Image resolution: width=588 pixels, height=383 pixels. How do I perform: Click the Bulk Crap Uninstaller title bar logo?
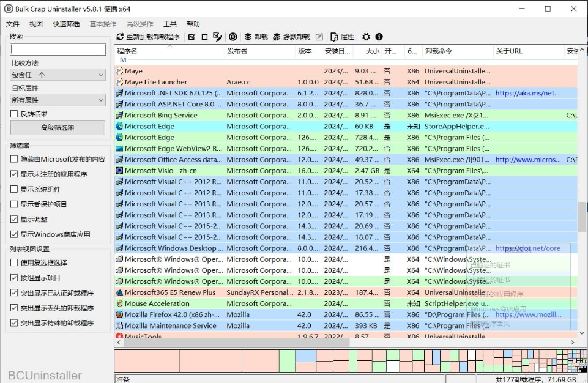click(8, 9)
